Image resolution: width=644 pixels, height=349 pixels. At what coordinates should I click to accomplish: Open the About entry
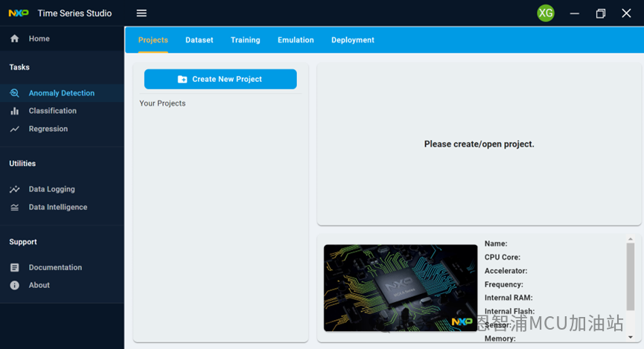click(62, 285)
